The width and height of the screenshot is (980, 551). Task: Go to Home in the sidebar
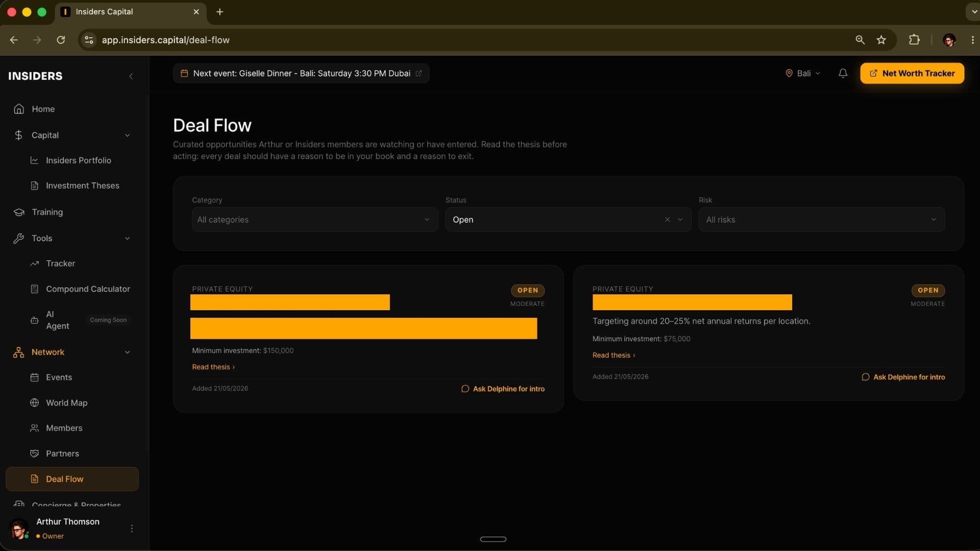tap(71, 109)
